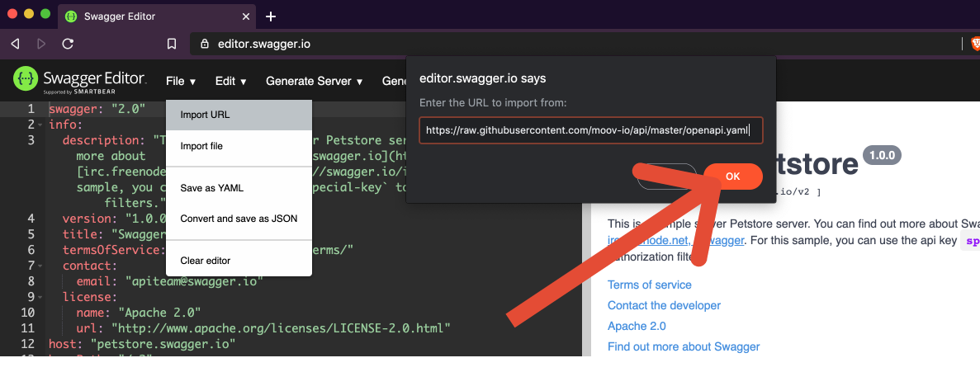Open the Apache 2.0 license link
The width and height of the screenshot is (980, 372).
[637, 326]
